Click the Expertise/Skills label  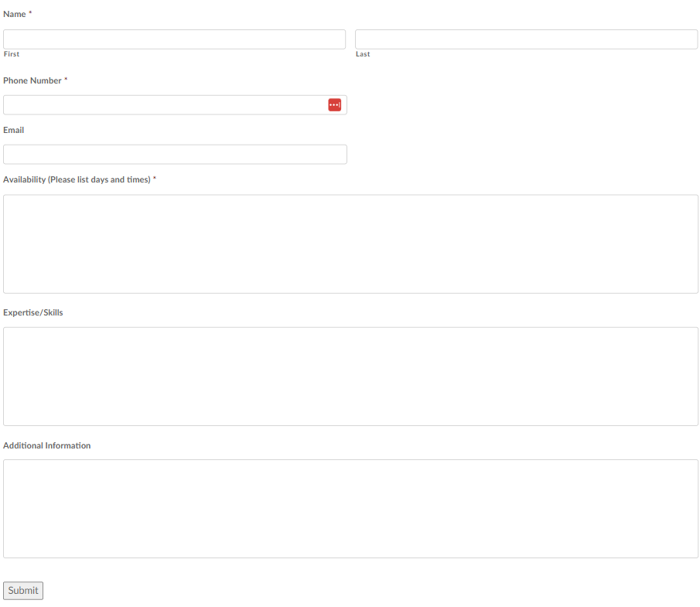[x=33, y=312]
